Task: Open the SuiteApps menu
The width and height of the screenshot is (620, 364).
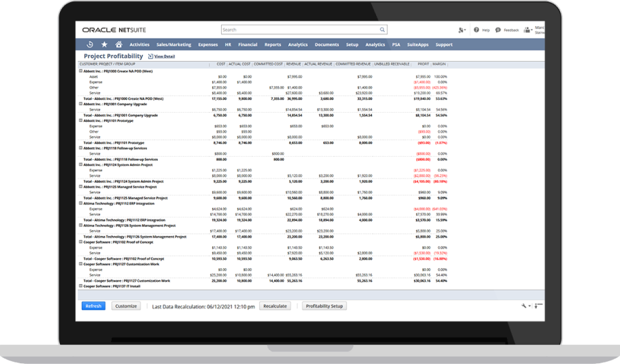Action: click(418, 45)
